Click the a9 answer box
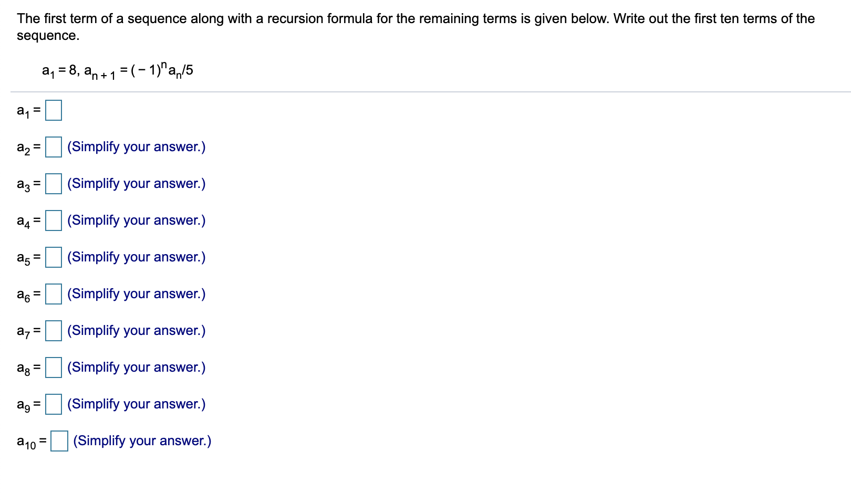This screenshot has width=851, height=504. (53, 405)
